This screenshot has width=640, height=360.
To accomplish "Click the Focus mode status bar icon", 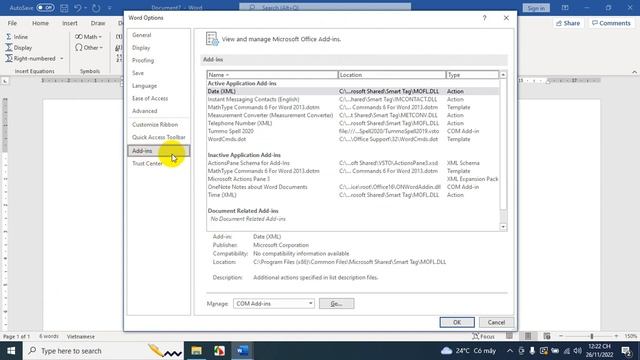I will (484, 336).
